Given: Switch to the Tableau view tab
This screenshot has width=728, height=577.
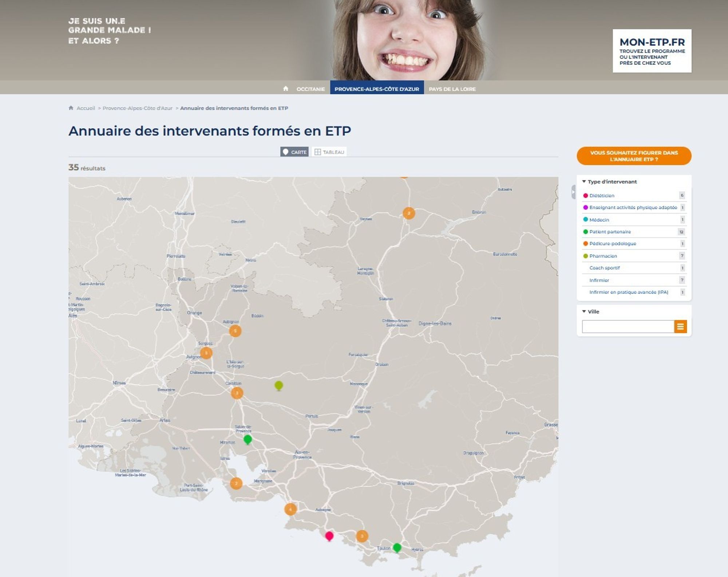Looking at the screenshot, I should [x=329, y=152].
